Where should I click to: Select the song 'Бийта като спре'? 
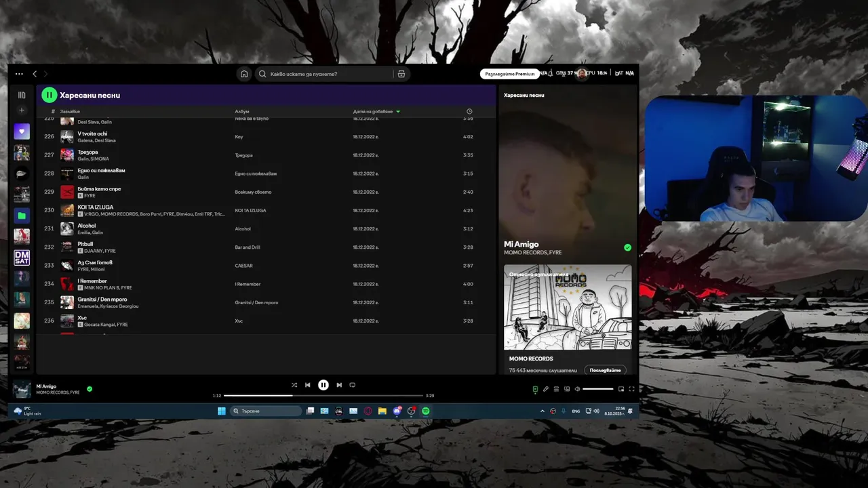[x=99, y=188]
